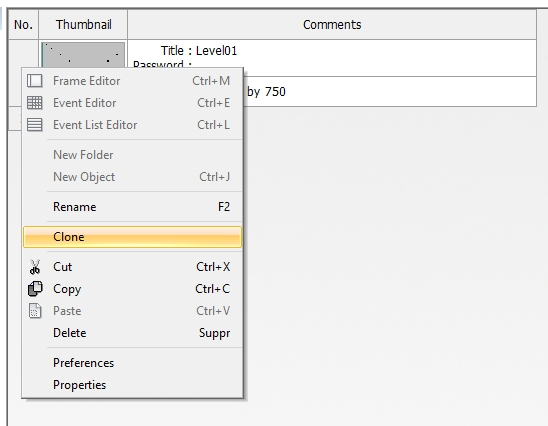The height and width of the screenshot is (426, 548).
Task: Select the Copy menu entry text
Action: 67,289
